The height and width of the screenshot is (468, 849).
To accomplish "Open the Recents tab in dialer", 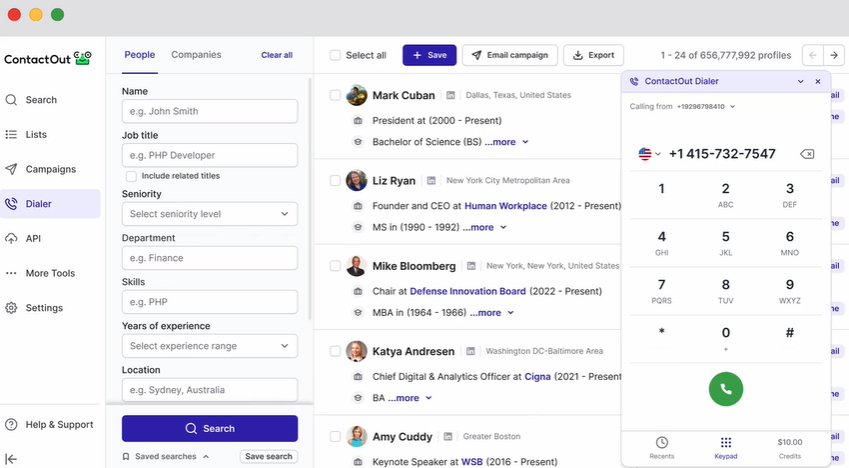I will 662,447.
